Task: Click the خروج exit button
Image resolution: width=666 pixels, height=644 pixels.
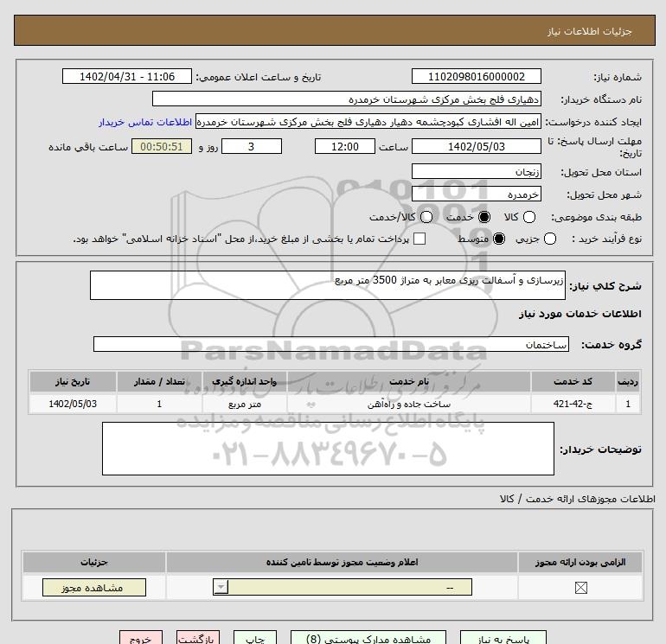Action: [141, 638]
